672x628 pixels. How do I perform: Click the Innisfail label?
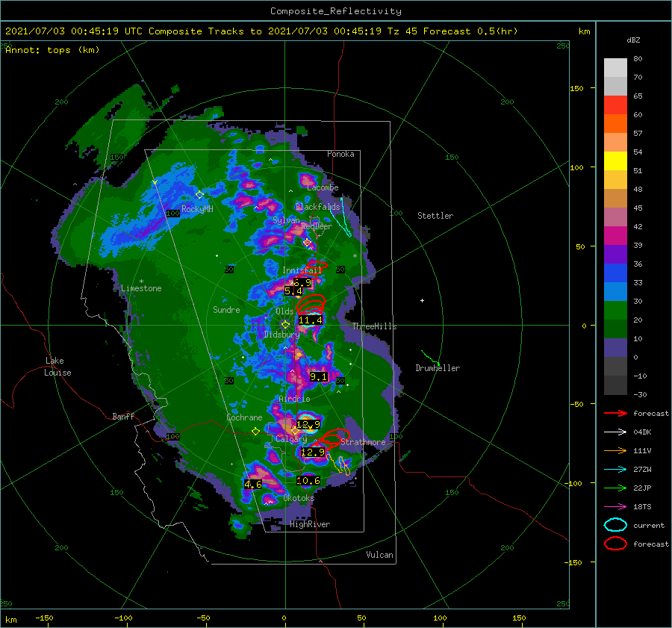click(x=302, y=270)
